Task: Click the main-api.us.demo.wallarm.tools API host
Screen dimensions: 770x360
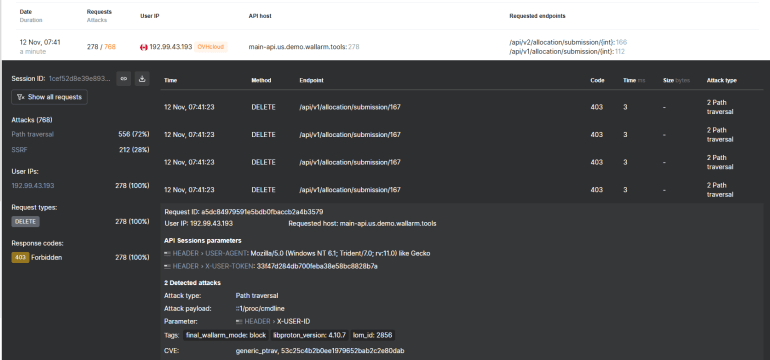Action: 298,47
